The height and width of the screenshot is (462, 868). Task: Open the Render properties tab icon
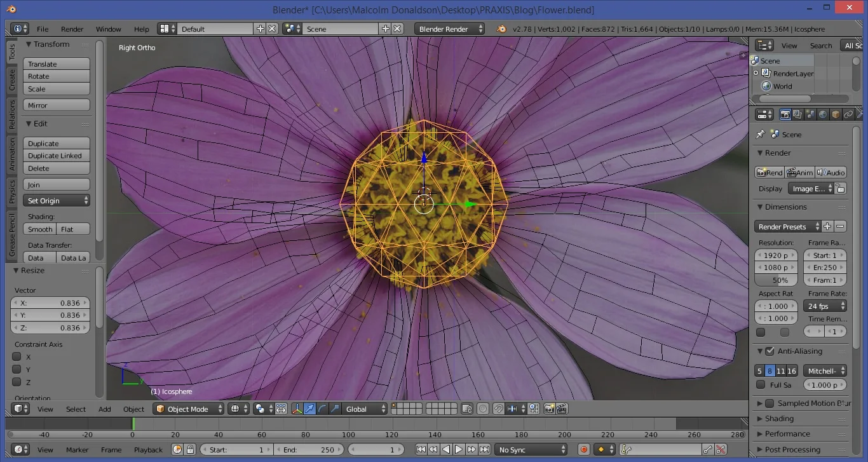(x=785, y=114)
